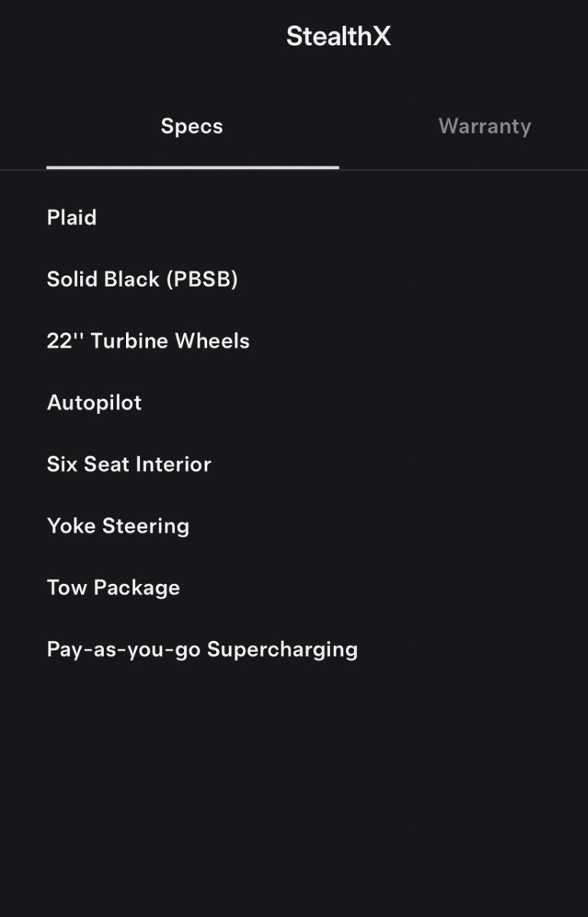This screenshot has height=917, width=588.
Task: Select the Six Seat Interior item
Action: tap(129, 465)
